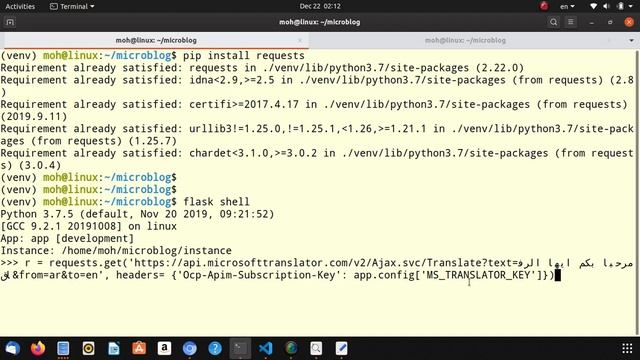Close the first microblog terminal tab
The image size is (640, 360).
click(x=300, y=40)
